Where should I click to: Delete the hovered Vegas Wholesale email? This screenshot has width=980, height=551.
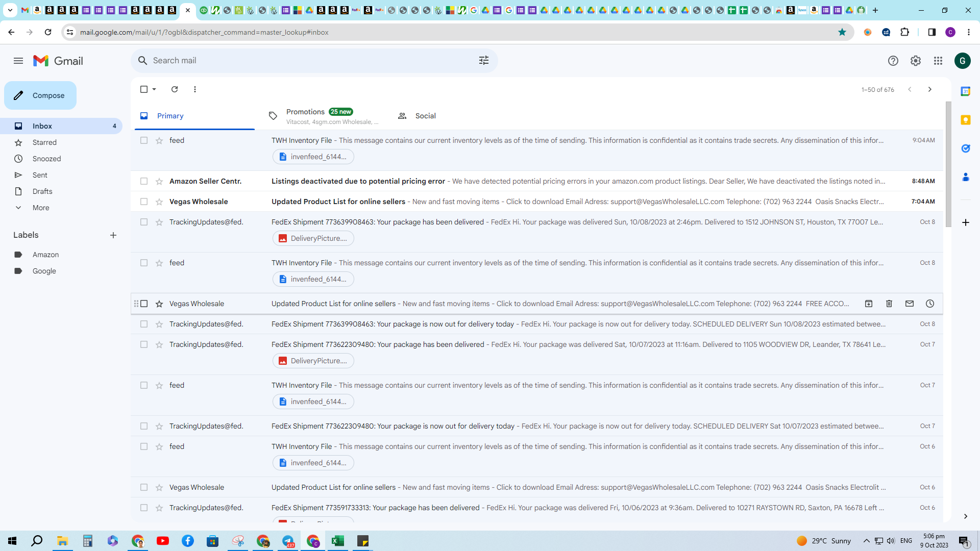(x=889, y=304)
